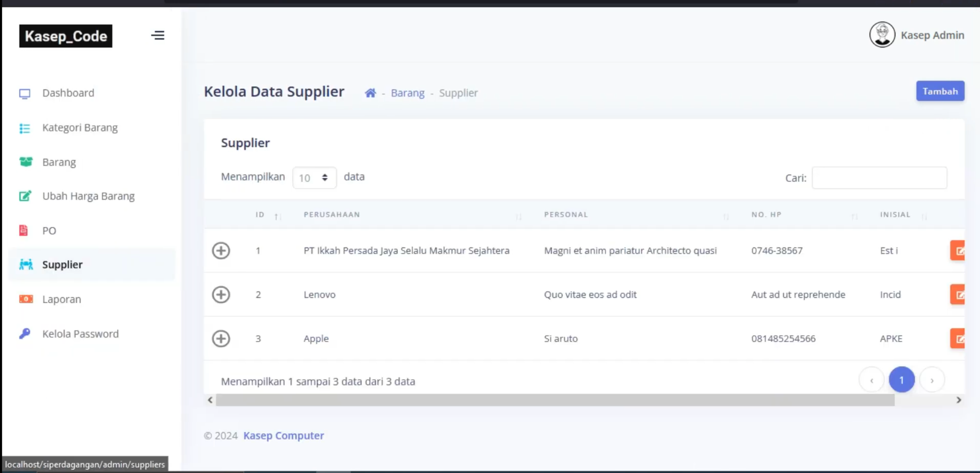Click cell 'PT Ikkah Persada Jaya Selalu Makmur Sejahtera'

pos(407,251)
